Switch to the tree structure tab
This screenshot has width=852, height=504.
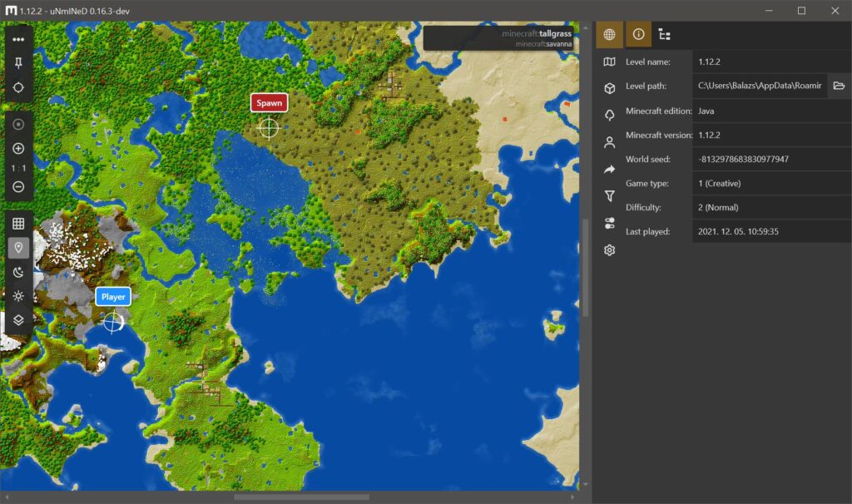(664, 34)
